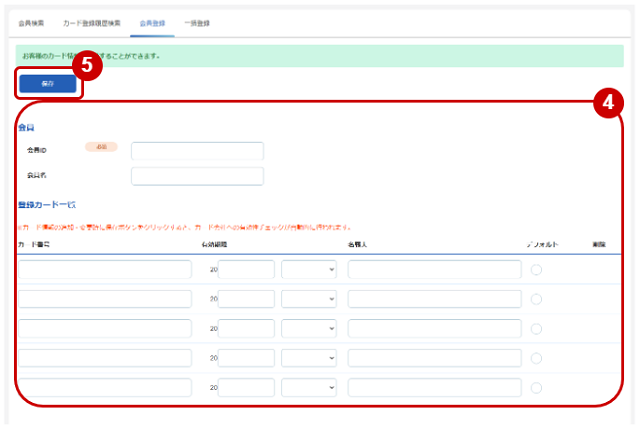
Task: Focus the 会員ID input field
Action: click(x=197, y=151)
